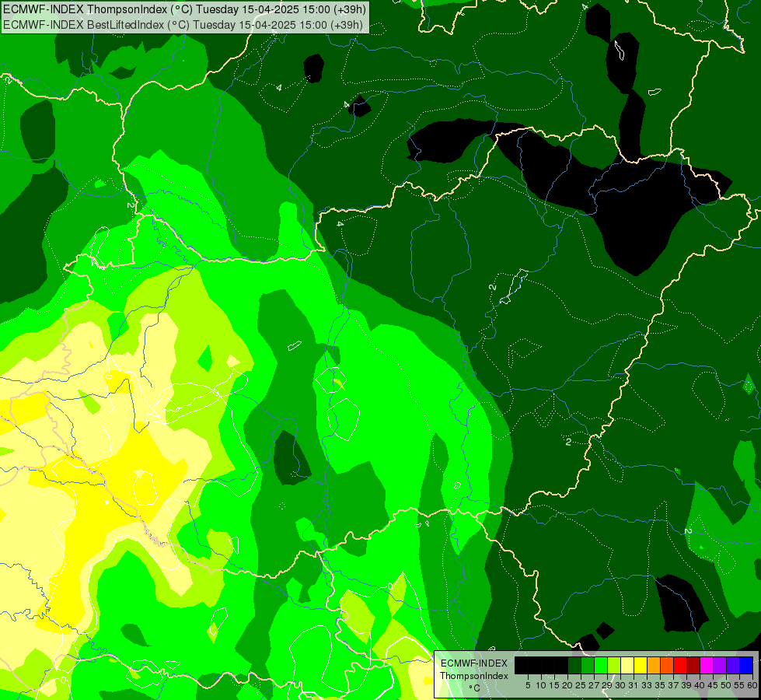The image size is (761, 700).
Task: Click the legend tick value 15
Action: 554,685
